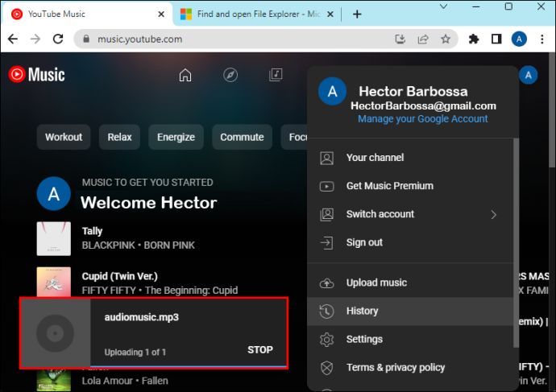
Task: Choose Switch account from the menu
Action: [410, 215]
